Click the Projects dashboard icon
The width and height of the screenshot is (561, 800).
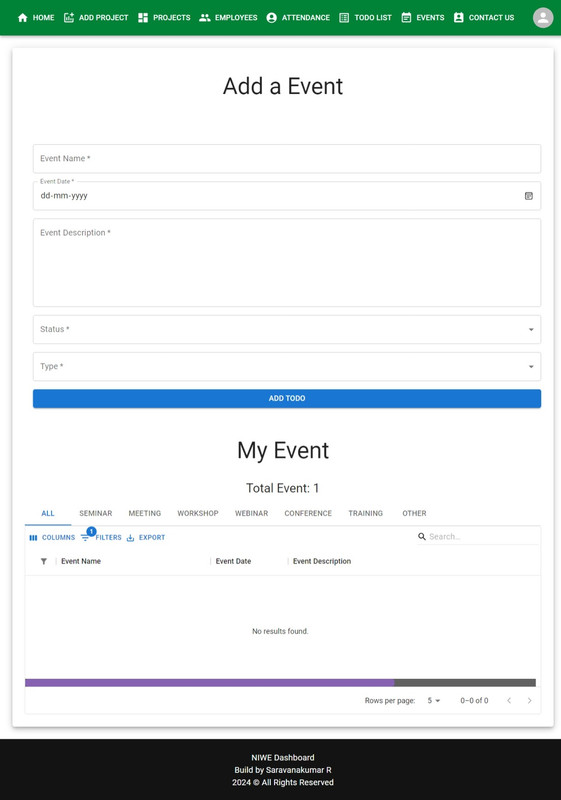coord(143,18)
